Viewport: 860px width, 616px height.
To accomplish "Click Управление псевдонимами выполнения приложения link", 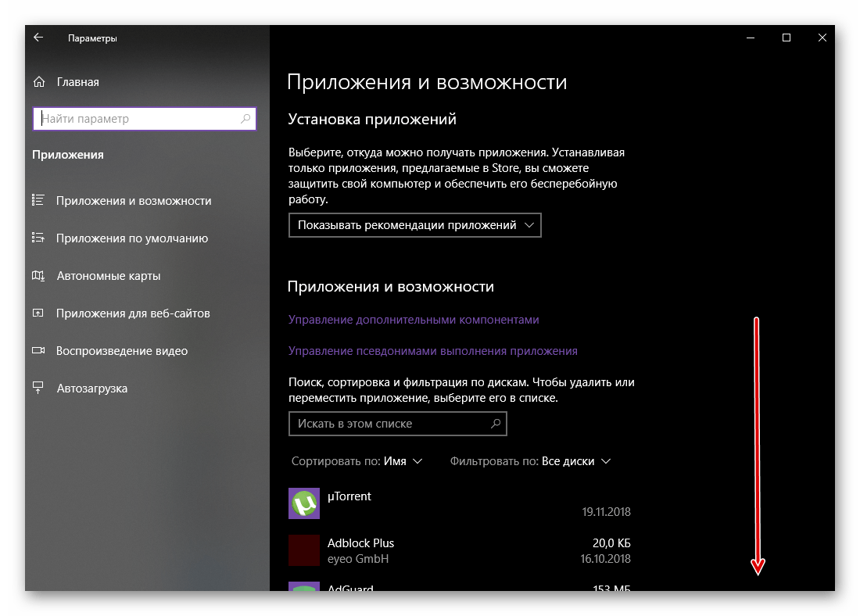I will tap(432, 351).
